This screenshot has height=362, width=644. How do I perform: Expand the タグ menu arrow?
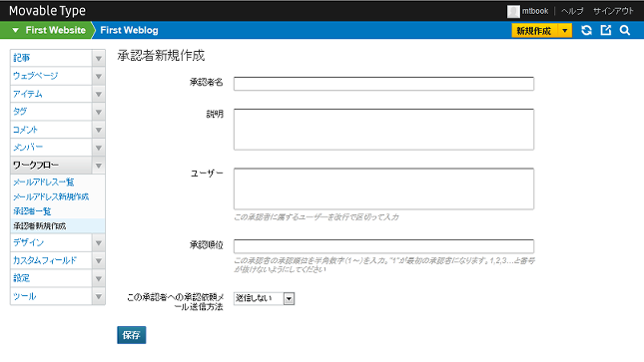pos(99,112)
